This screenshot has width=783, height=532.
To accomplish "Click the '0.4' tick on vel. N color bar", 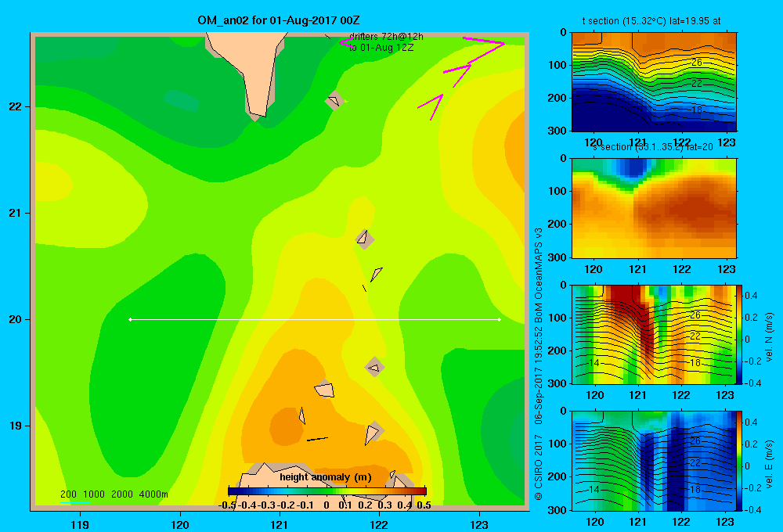I will pos(751,296).
